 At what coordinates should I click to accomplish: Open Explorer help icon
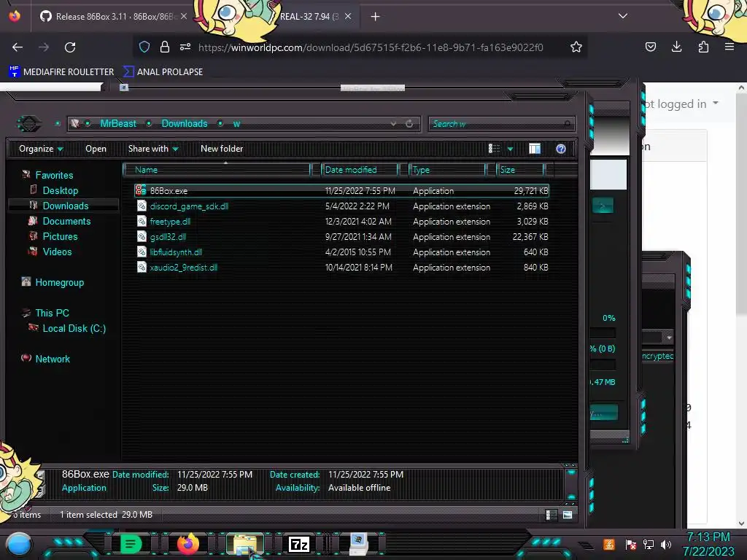tap(561, 149)
